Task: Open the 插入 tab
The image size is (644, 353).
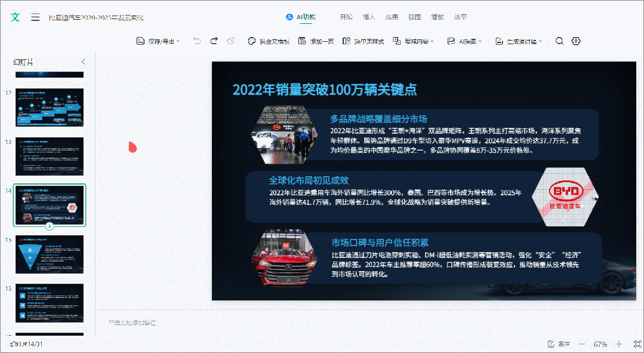Action: coord(369,17)
